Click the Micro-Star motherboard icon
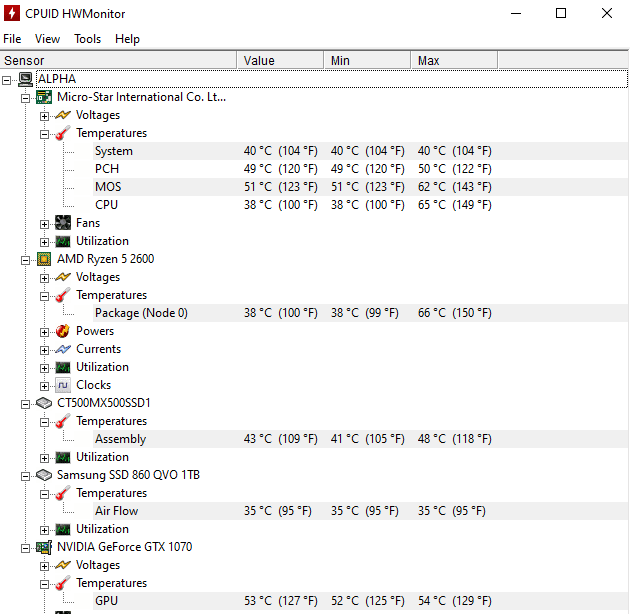This screenshot has width=630, height=614. [x=44, y=97]
